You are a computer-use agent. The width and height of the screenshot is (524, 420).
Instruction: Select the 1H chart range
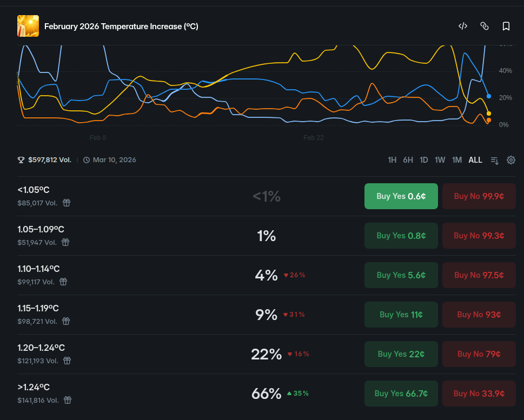pyautogui.click(x=392, y=160)
